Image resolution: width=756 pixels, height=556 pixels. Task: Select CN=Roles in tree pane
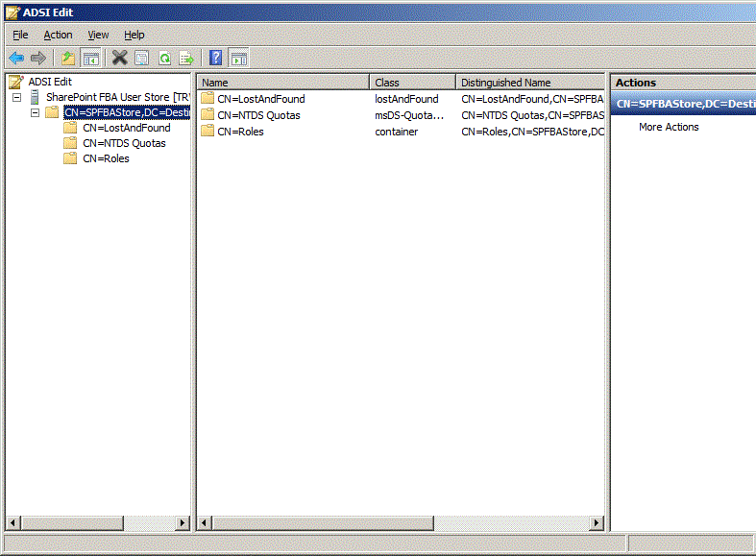(x=106, y=158)
